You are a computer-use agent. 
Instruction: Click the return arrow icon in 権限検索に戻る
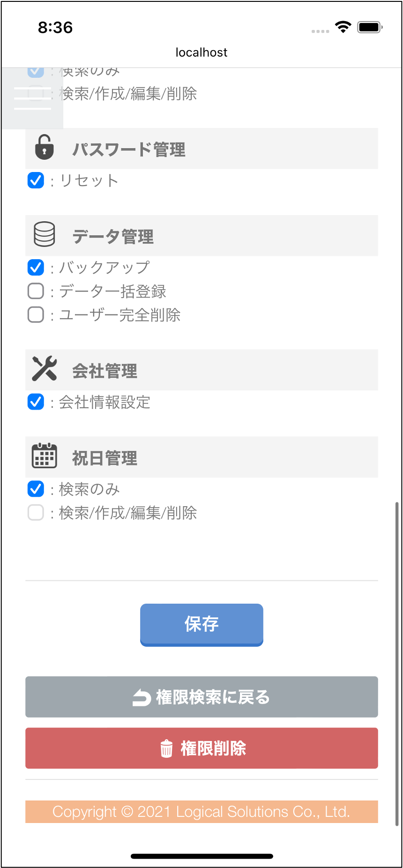(x=142, y=697)
